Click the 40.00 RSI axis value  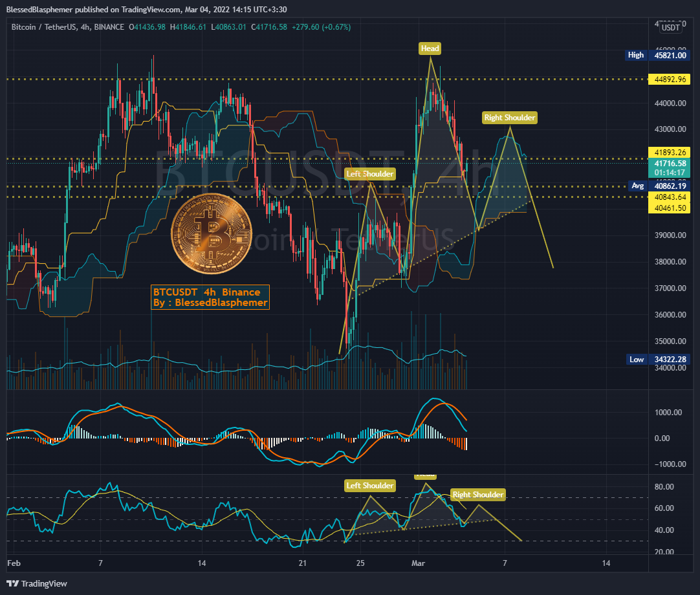click(x=664, y=530)
